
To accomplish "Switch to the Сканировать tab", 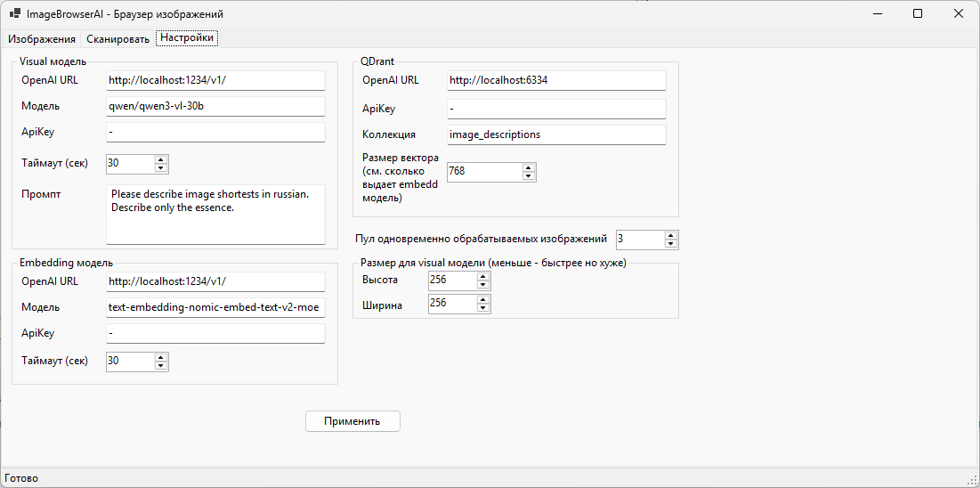I will (117, 39).
